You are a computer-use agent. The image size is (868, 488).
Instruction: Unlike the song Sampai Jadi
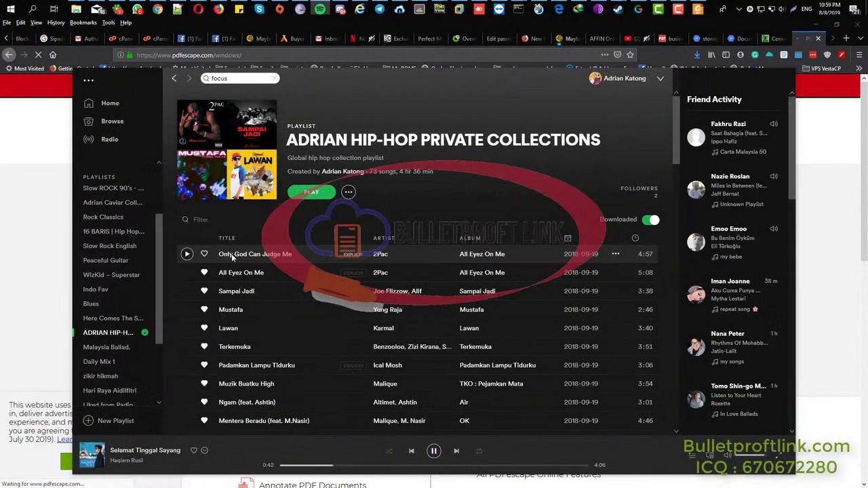[x=204, y=291]
